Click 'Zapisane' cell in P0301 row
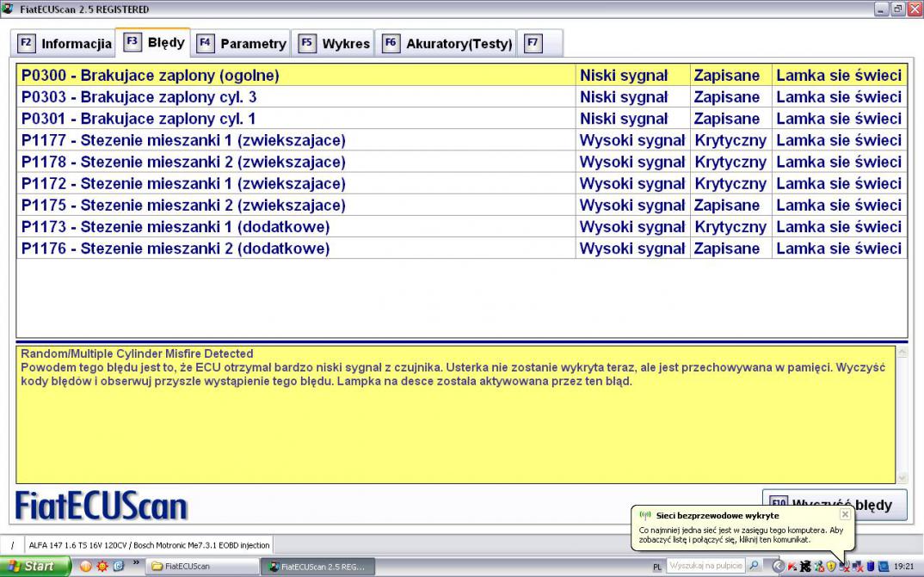Viewport: 924px width, 577px height. pyautogui.click(x=730, y=119)
